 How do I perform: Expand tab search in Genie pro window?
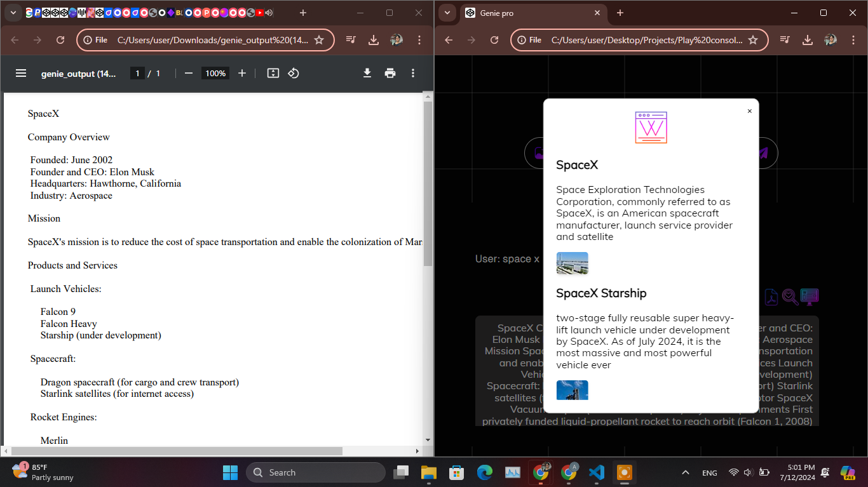pos(447,13)
